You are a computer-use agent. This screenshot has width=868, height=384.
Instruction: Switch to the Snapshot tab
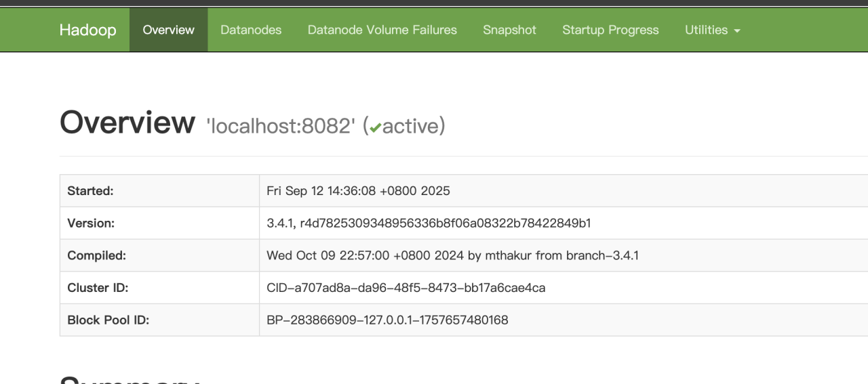tap(509, 30)
